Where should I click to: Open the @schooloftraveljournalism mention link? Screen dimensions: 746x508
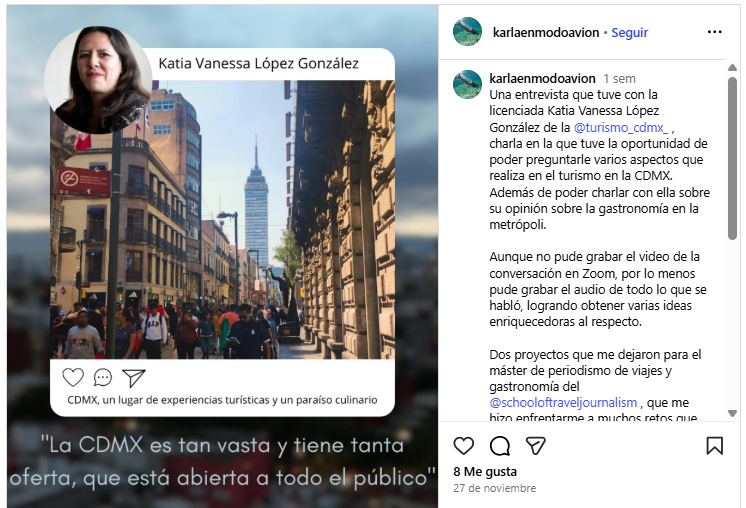point(563,402)
